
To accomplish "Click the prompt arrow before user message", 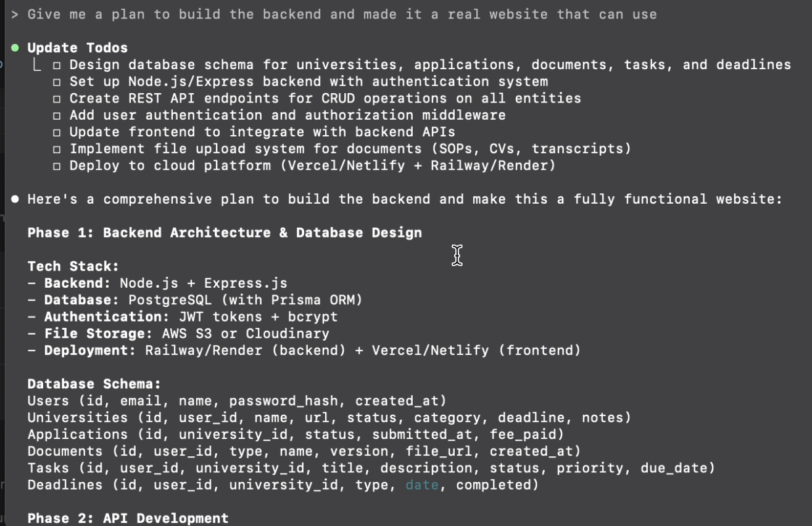I will coord(15,14).
